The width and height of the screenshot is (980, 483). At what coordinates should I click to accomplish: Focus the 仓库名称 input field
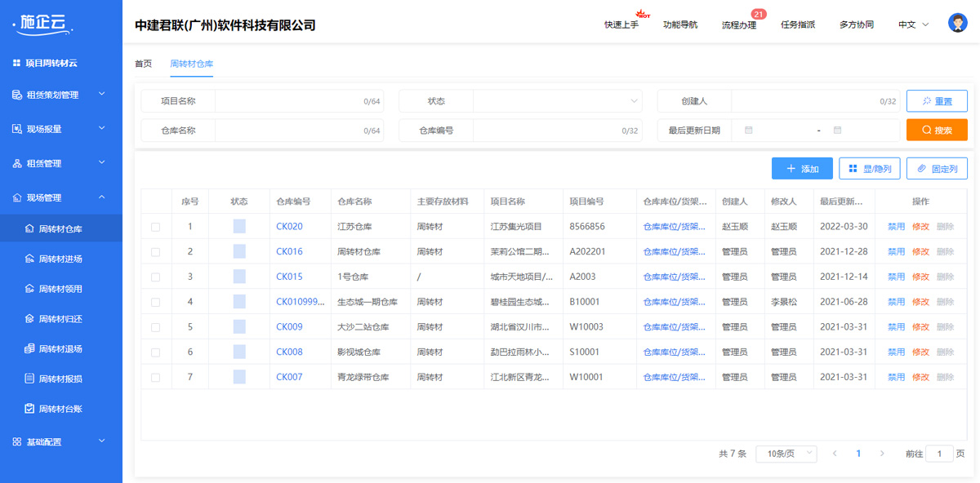click(x=299, y=131)
